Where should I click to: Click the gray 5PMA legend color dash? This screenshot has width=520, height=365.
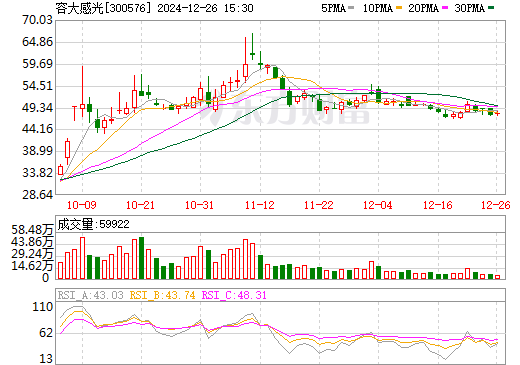(x=351, y=8)
